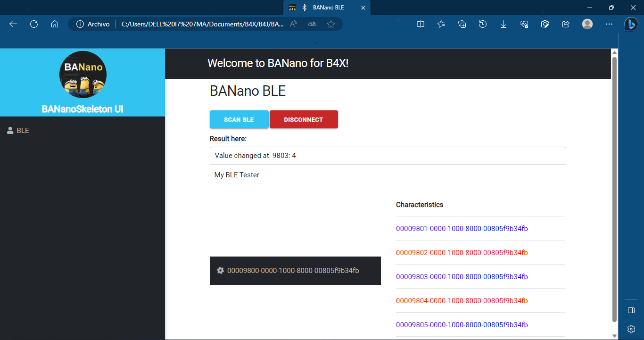Open sidebar settings gear icon
The height and width of the screenshot is (340, 644).
tap(631, 329)
